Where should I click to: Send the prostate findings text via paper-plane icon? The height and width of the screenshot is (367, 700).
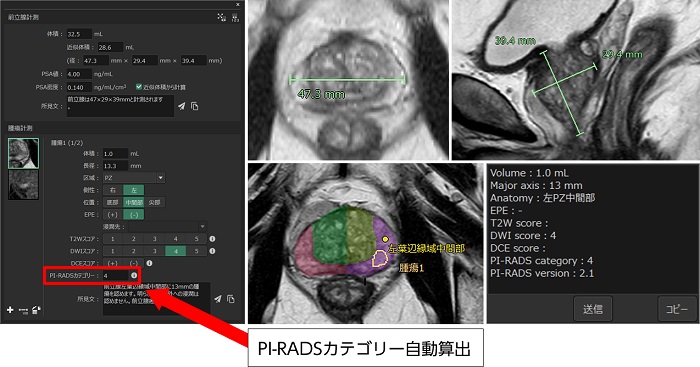point(181,106)
